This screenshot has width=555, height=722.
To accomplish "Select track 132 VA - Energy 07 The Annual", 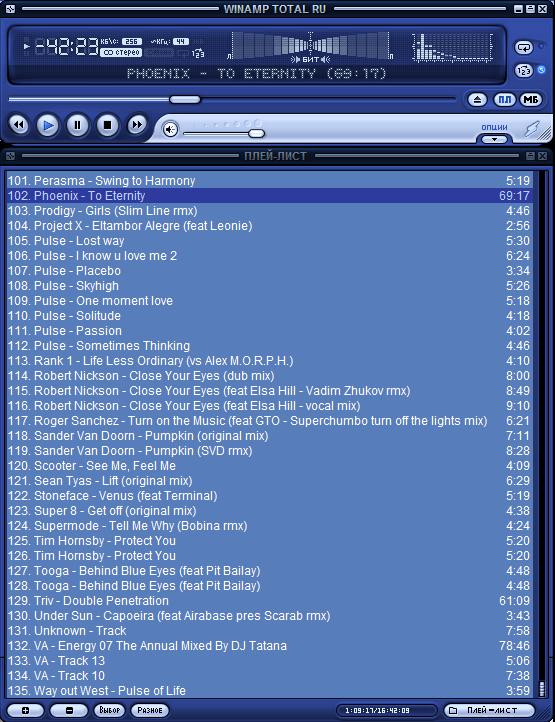I will (269, 646).
